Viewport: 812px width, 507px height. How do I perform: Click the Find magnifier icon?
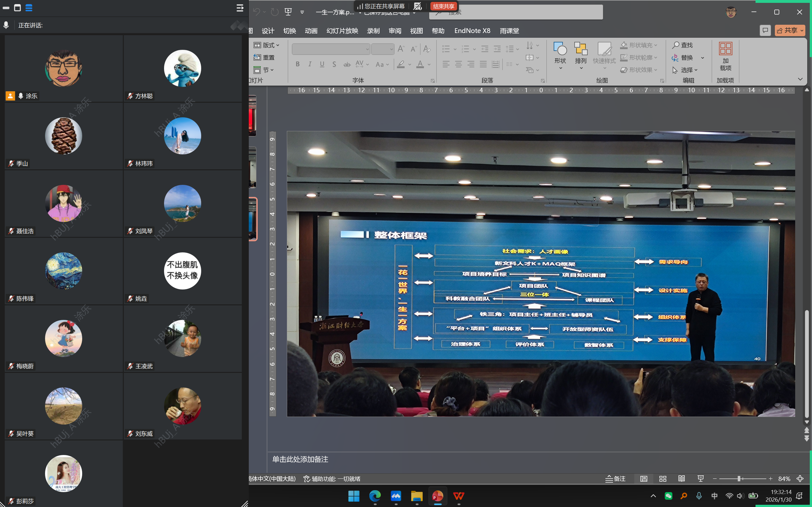[676, 45]
